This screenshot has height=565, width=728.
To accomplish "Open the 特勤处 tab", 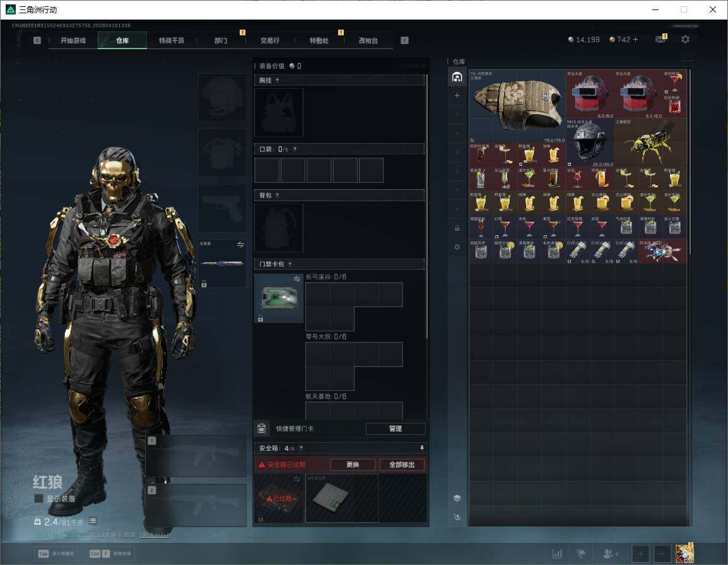I will click(x=319, y=40).
